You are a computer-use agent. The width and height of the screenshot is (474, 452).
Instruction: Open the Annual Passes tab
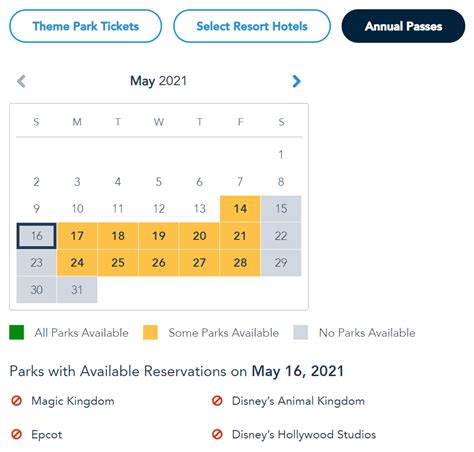pyautogui.click(x=403, y=26)
